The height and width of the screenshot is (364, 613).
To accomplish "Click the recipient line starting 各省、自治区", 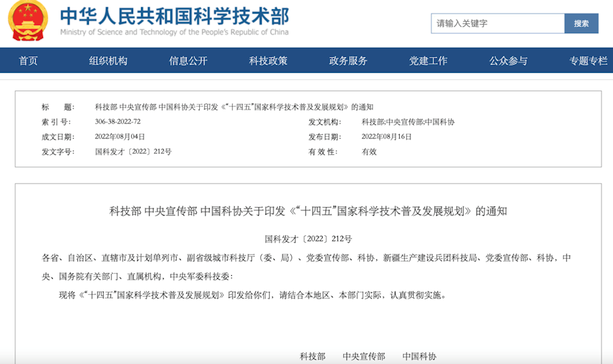I will coord(306,267).
